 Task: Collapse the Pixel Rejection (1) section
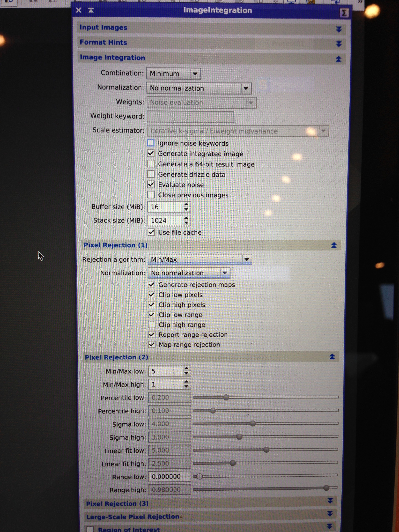334,245
